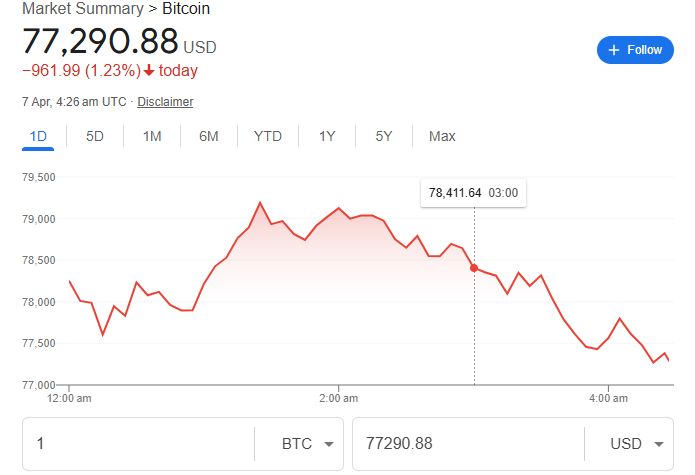Image resolution: width=695 pixels, height=475 pixels.
Task: Show the Max time range
Action: pyautogui.click(x=442, y=136)
